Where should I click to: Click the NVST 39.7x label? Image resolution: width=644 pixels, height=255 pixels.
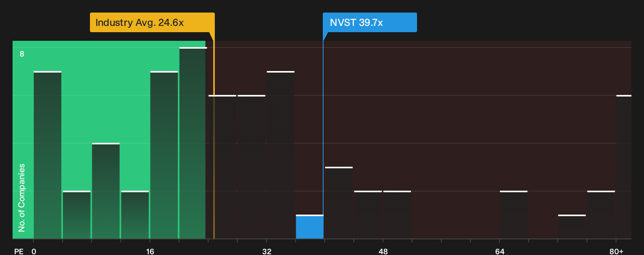[x=370, y=22]
